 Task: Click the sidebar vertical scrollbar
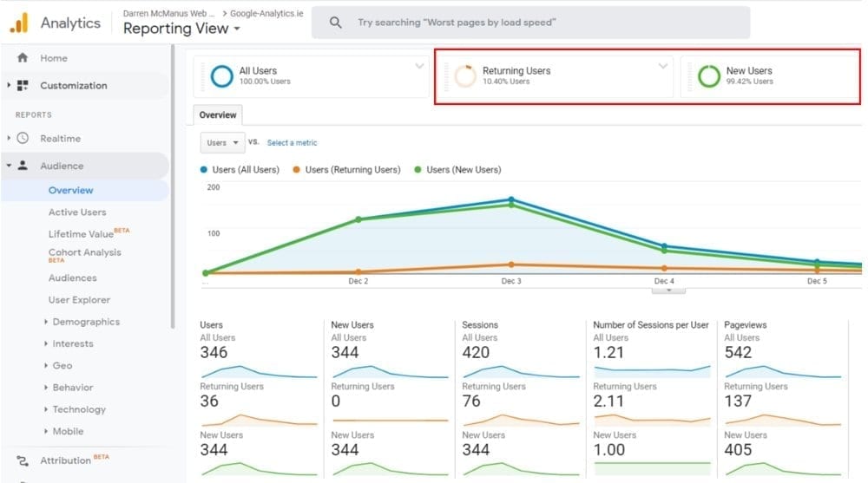click(173, 187)
